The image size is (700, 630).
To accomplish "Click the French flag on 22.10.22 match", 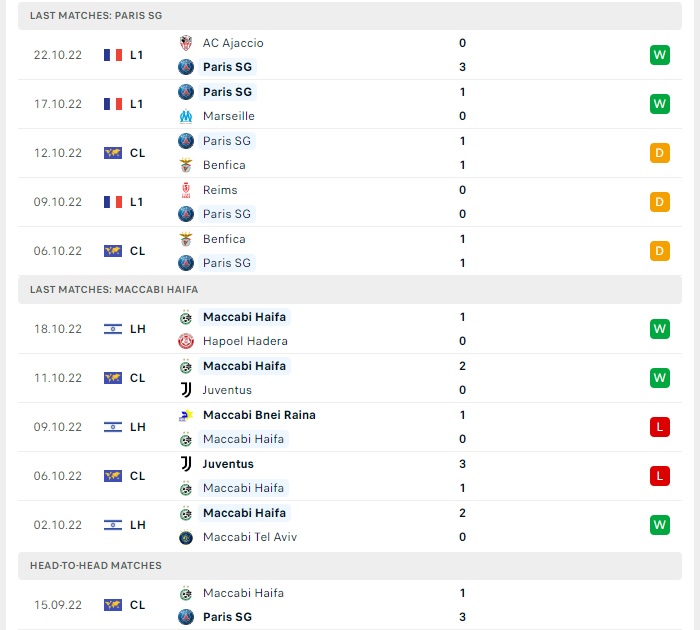I will coord(113,55).
